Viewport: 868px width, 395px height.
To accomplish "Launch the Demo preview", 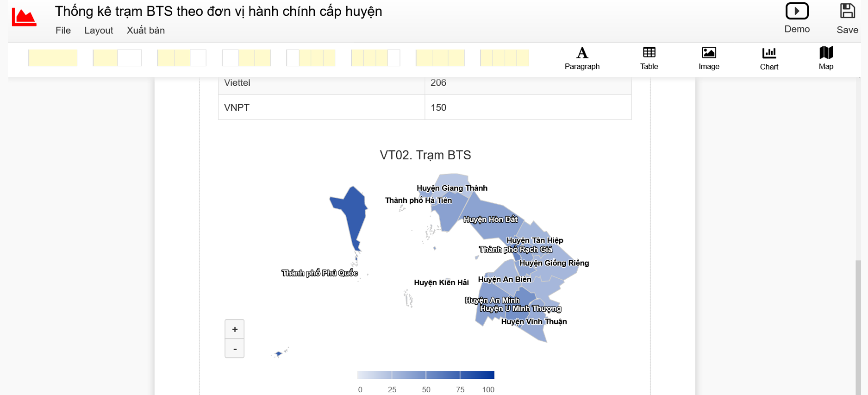I will pyautogui.click(x=797, y=19).
